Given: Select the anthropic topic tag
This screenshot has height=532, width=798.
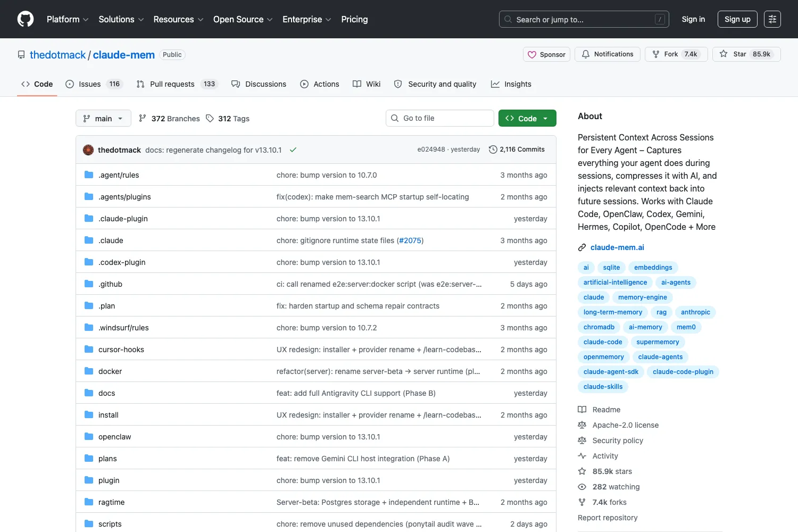Looking at the screenshot, I should pos(695,312).
